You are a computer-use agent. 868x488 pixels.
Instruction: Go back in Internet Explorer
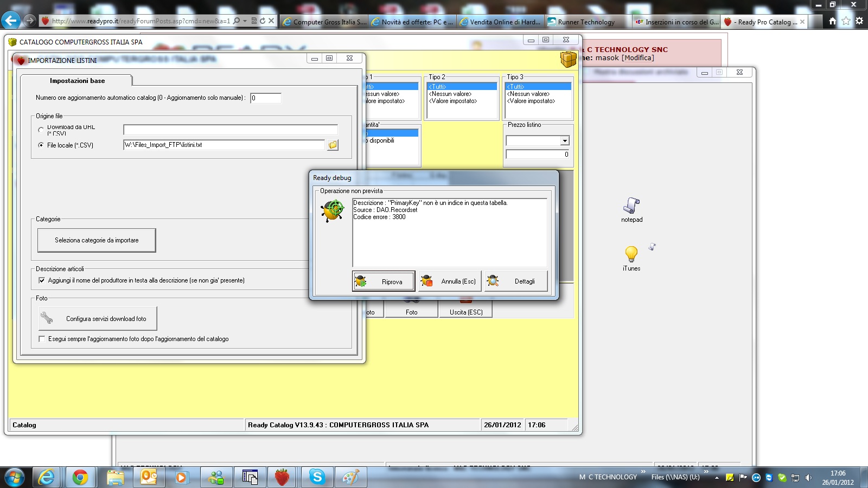click(x=11, y=21)
